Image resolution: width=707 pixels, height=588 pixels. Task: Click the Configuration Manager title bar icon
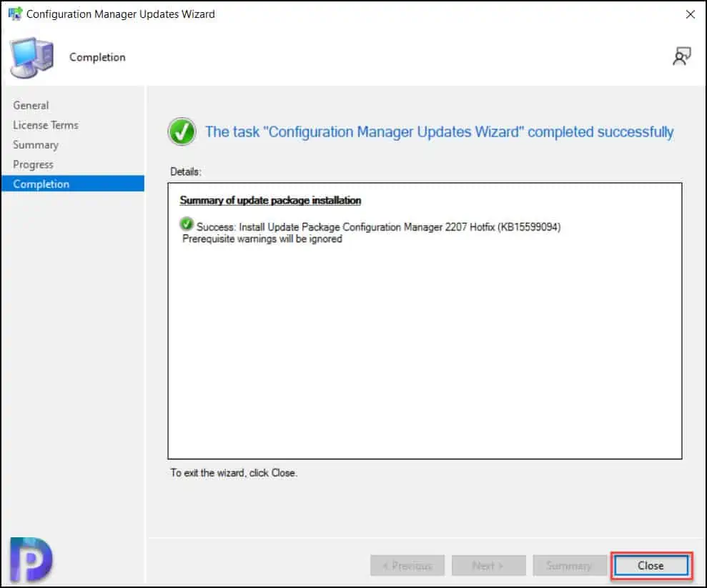point(15,14)
